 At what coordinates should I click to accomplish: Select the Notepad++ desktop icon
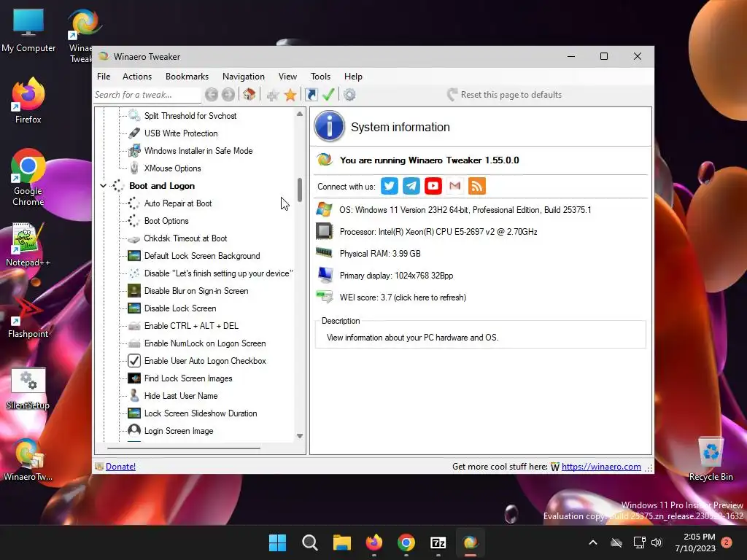point(28,244)
